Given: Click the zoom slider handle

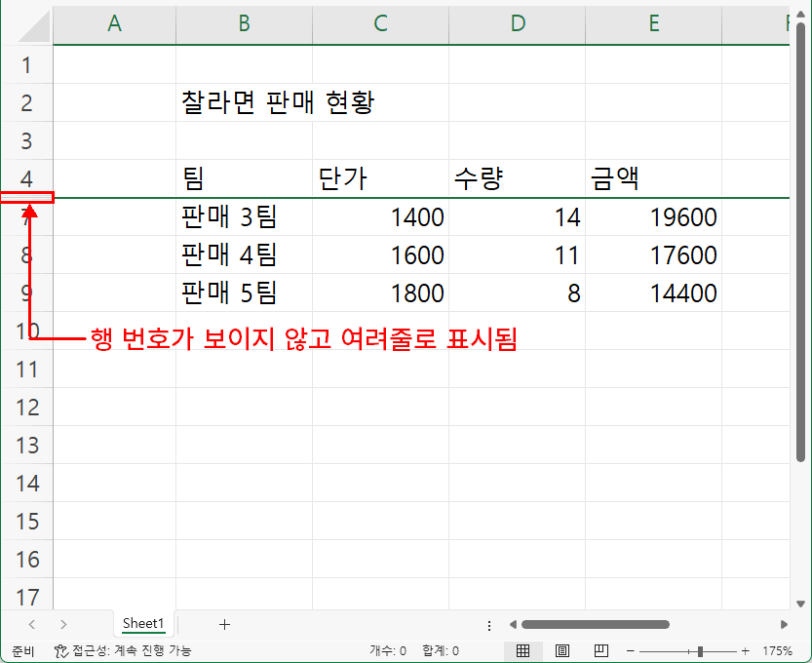Looking at the screenshot, I should tap(700, 651).
